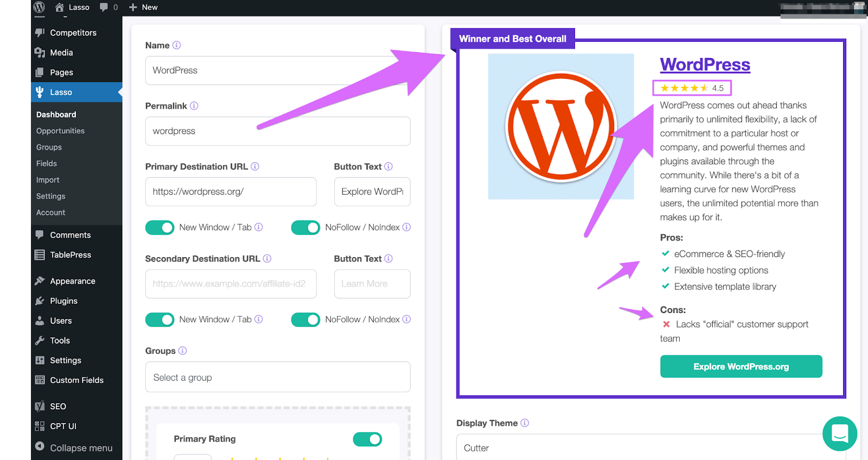Click the Plugins plug icon
The width and height of the screenshot is (868, 460).
(x=40, y=301)
